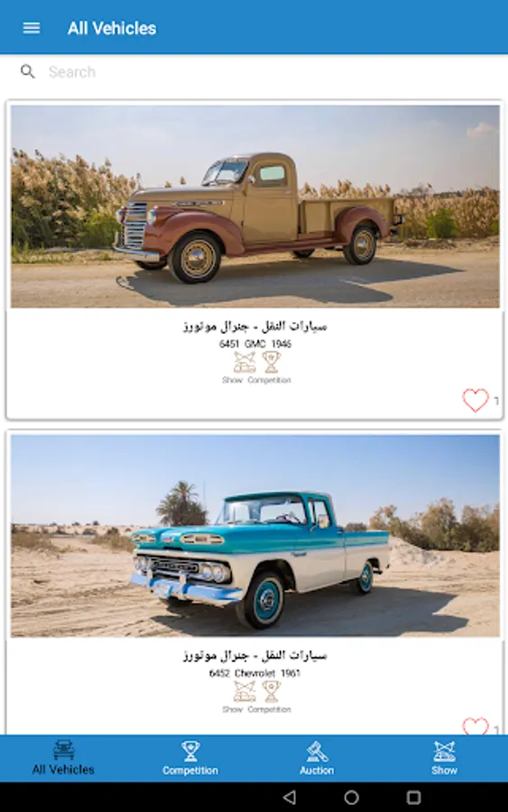
Task: Tap the Android back navigation button
Action: (290, 797)
